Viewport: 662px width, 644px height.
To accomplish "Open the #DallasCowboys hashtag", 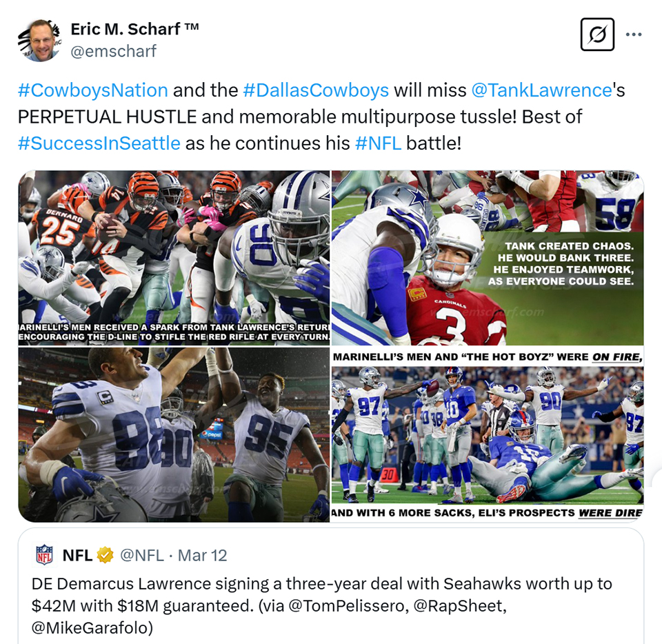I will click(316, 90).
